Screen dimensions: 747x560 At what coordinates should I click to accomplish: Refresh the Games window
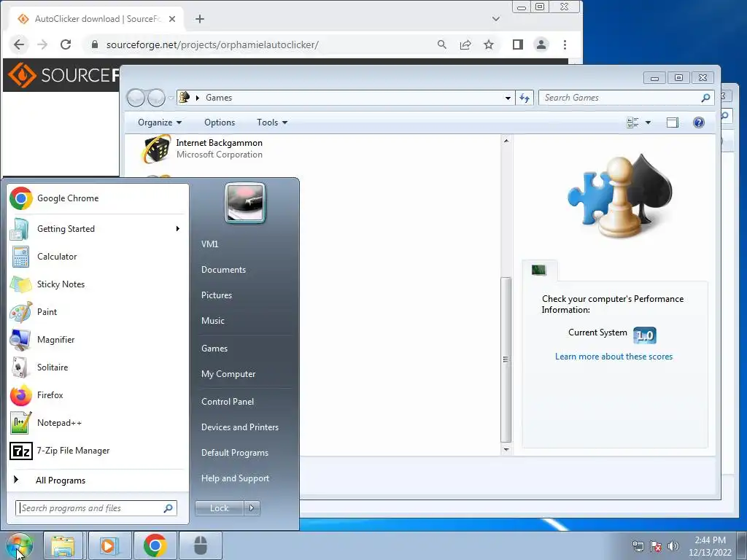tap(525, 98)
